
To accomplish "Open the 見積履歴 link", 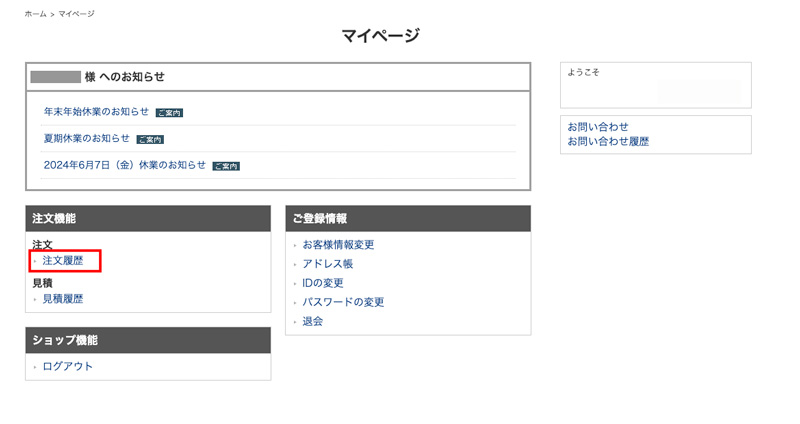I will coord(62,299).
